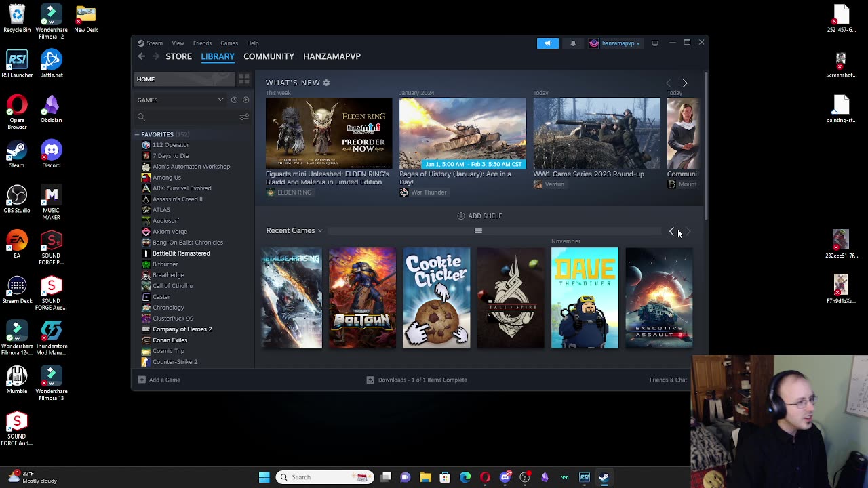Click the Verdun game tag
This screenshot has width=868, height=488.
coord(549,184)
